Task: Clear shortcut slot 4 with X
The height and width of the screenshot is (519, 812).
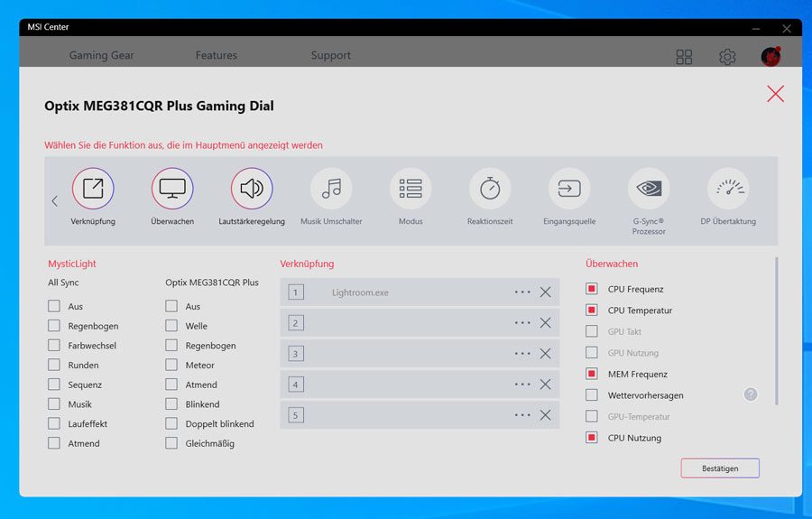Action: (545, 385)
